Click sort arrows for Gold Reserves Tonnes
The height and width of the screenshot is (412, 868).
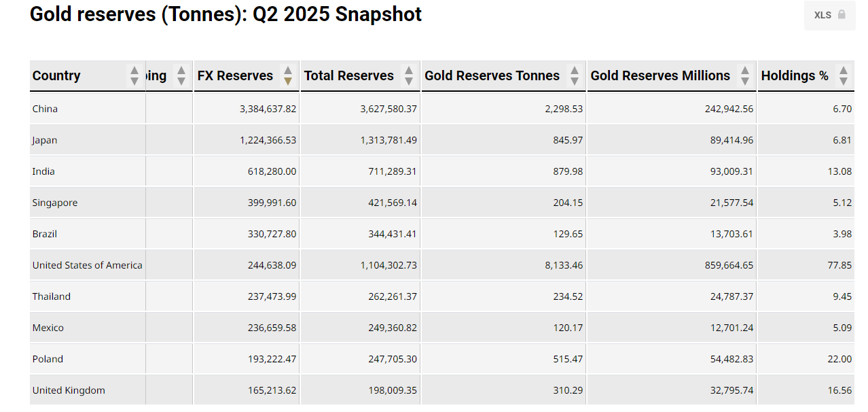pyautogui.click(x=575, y=75)
